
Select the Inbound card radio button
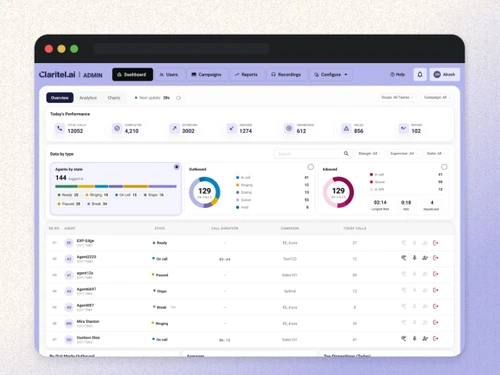point(444,167)
